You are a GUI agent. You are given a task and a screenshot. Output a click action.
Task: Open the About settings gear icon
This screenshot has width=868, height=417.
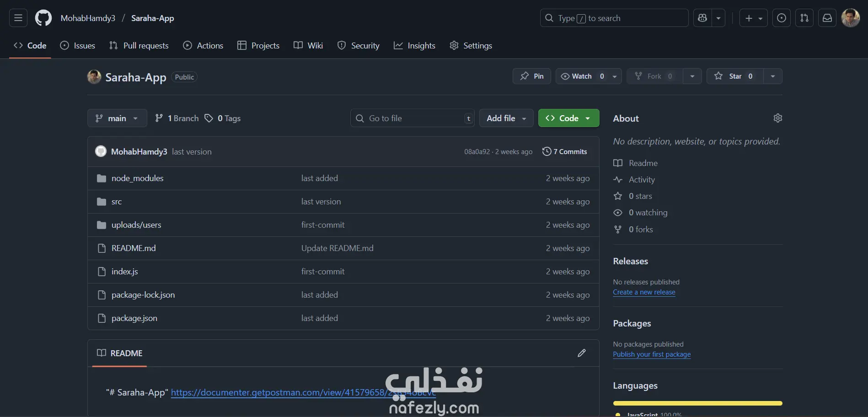point(777,118)
